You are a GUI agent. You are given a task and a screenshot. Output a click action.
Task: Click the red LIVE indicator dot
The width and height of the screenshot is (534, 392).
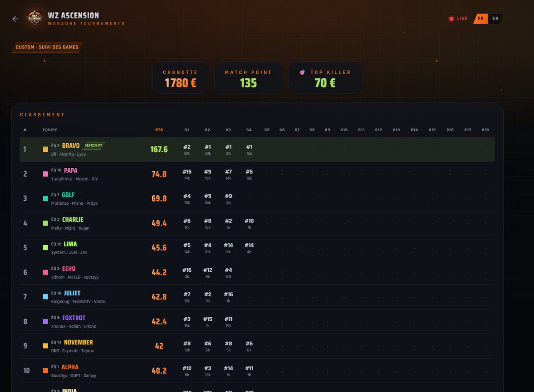451,19
